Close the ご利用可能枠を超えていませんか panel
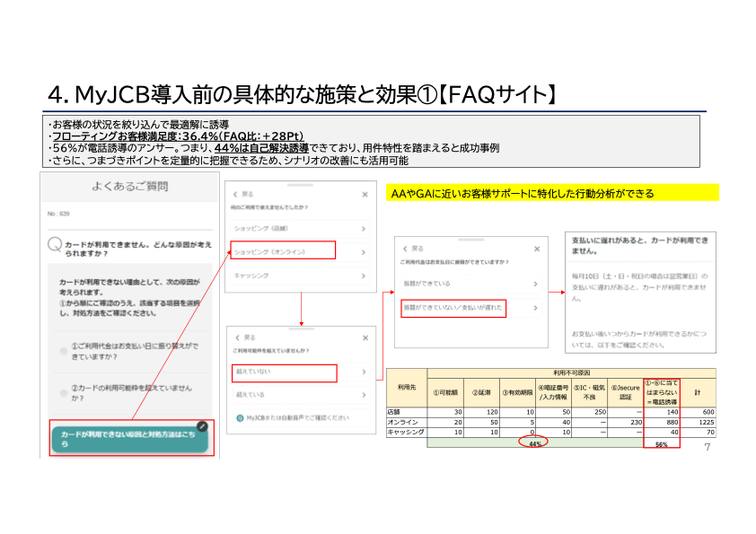 tap(365, 337)
